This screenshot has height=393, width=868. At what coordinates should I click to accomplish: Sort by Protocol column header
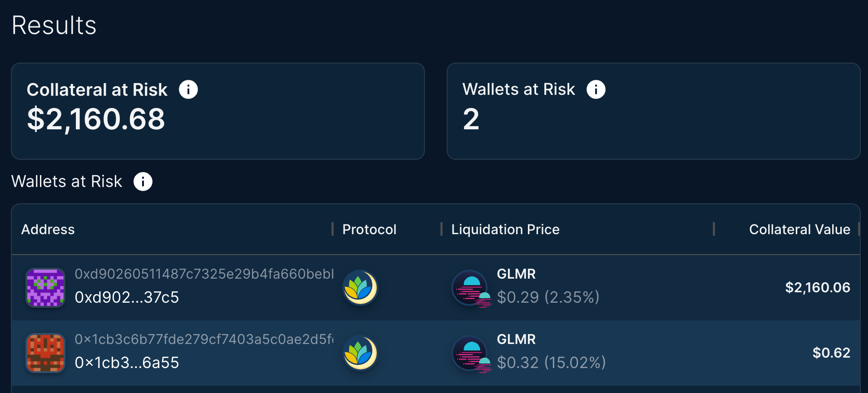tap(370, 229)
